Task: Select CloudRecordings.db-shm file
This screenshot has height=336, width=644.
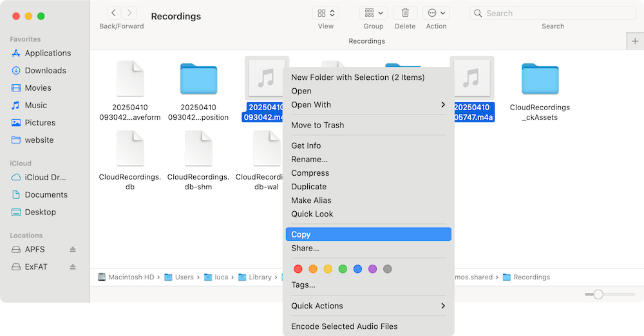Action: 198,160
